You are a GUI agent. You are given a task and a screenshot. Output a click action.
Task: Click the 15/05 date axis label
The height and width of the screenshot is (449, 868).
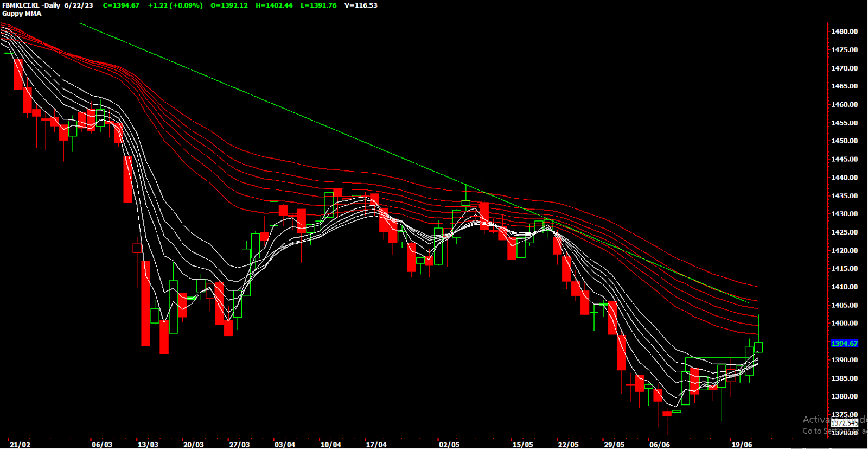click(523, 445)
